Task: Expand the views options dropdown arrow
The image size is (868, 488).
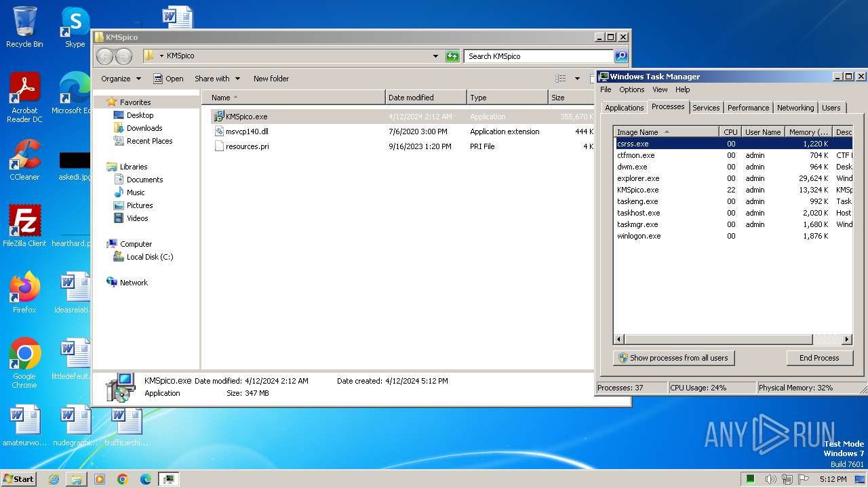Action: point(577,79)
